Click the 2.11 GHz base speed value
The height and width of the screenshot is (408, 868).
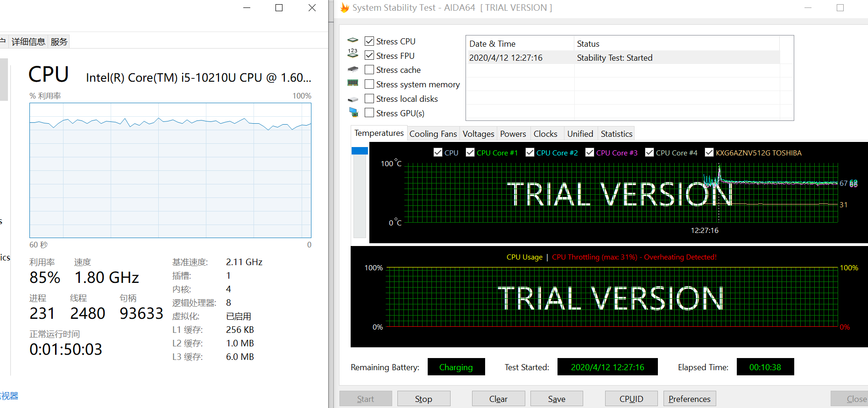244,262
